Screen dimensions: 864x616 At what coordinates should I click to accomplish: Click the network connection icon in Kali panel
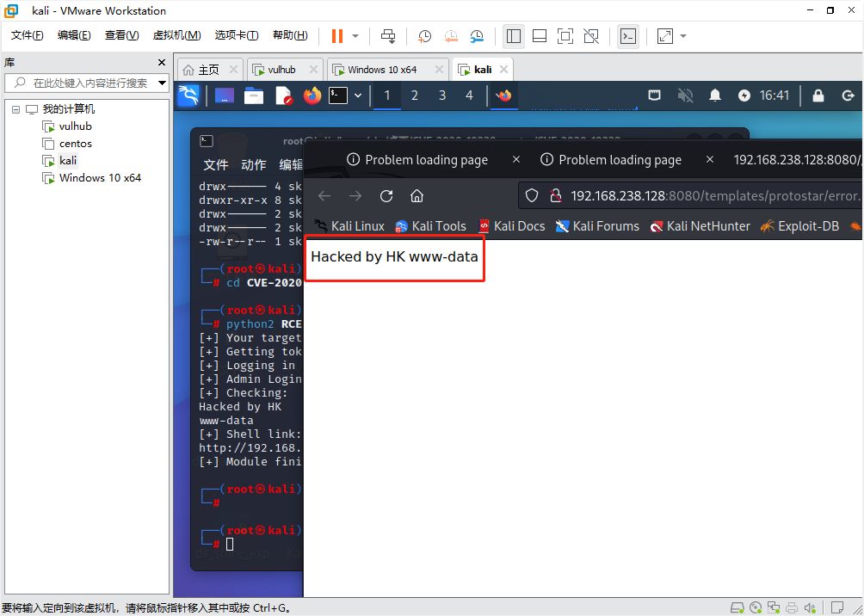654,95
